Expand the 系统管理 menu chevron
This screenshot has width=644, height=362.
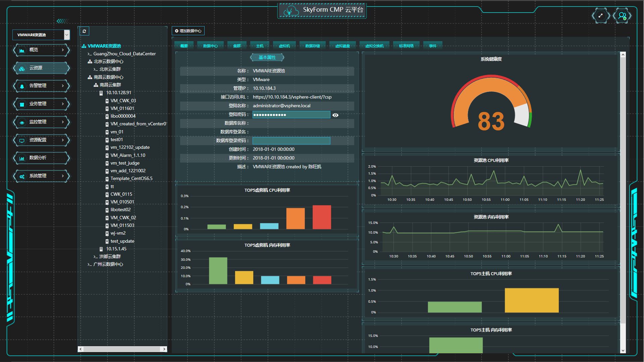click(63, 176)
